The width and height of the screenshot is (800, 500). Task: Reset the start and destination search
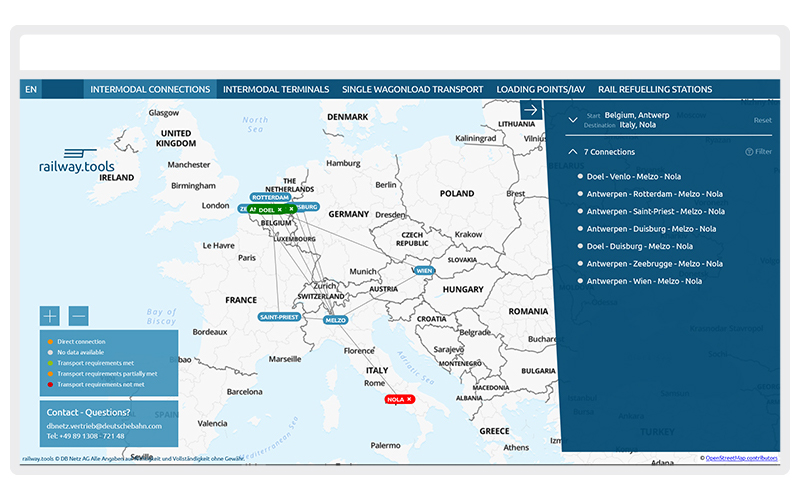pos(762,120)
